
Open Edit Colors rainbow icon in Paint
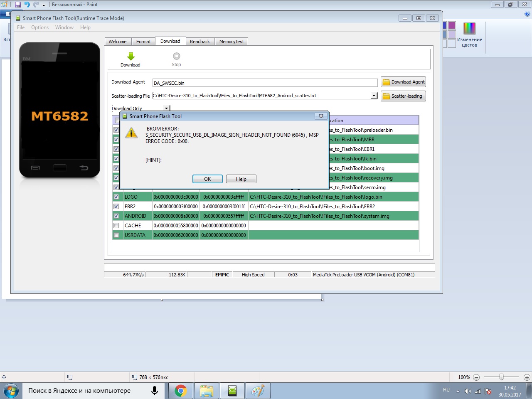[469, 28]
